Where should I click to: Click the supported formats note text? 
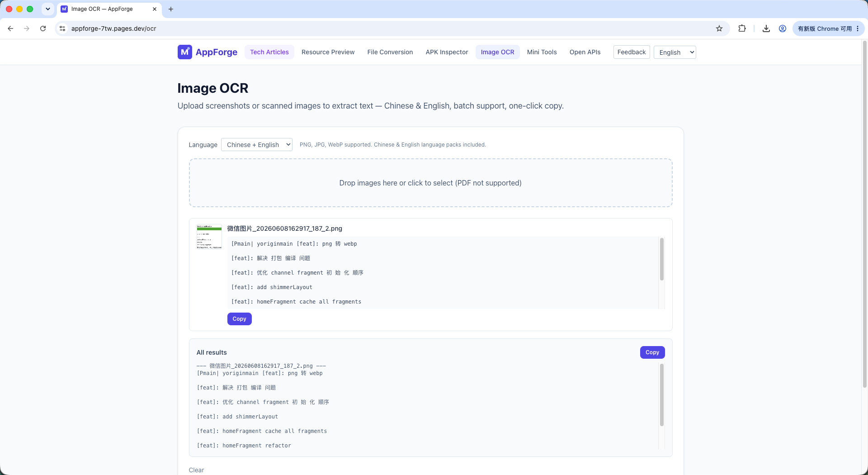[393, 145]
